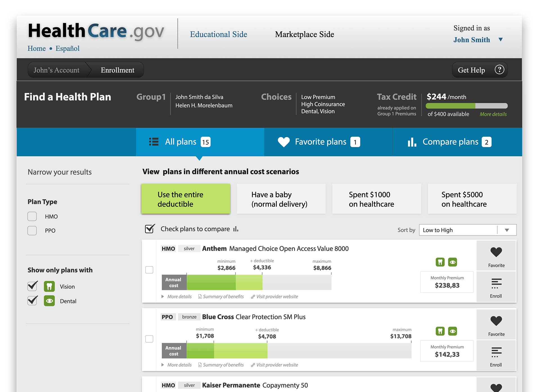
Task: Click the silver tag on the Anthem plan
Action: point(189,249)
